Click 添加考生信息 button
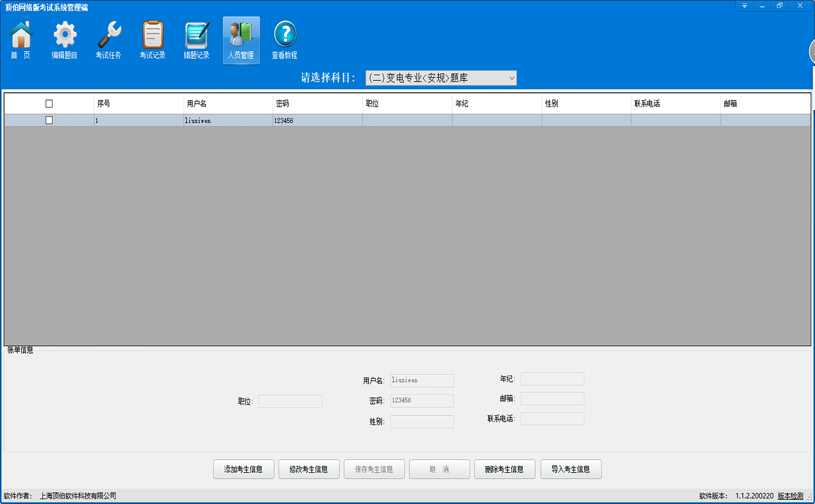This screenshot has width=815, height=504. (243, 469)
